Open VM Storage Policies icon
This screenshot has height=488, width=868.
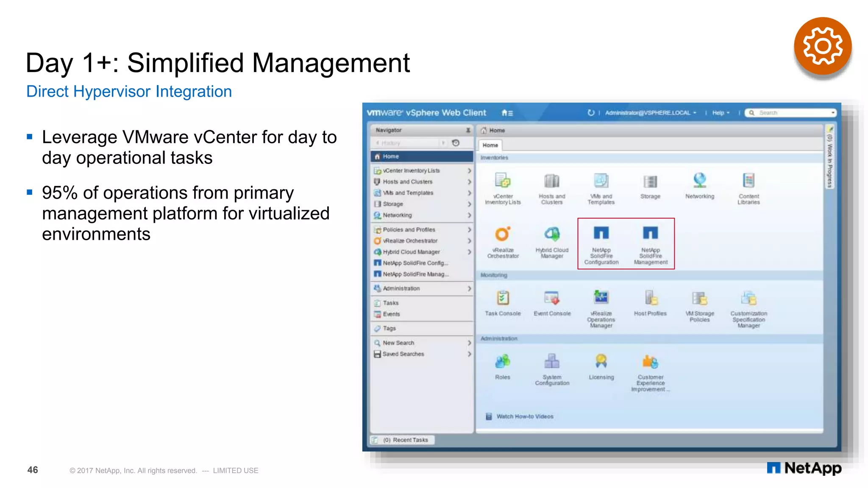click(x=700, y=298)
